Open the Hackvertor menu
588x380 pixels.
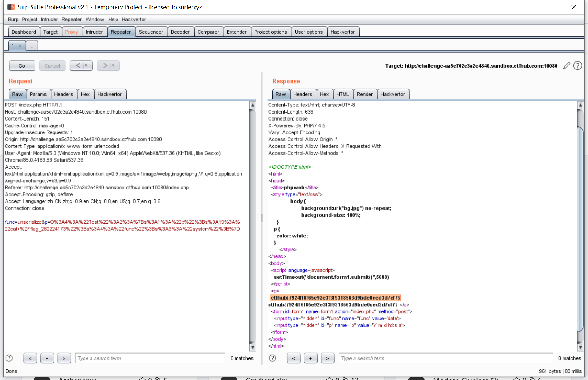point(134,20)
